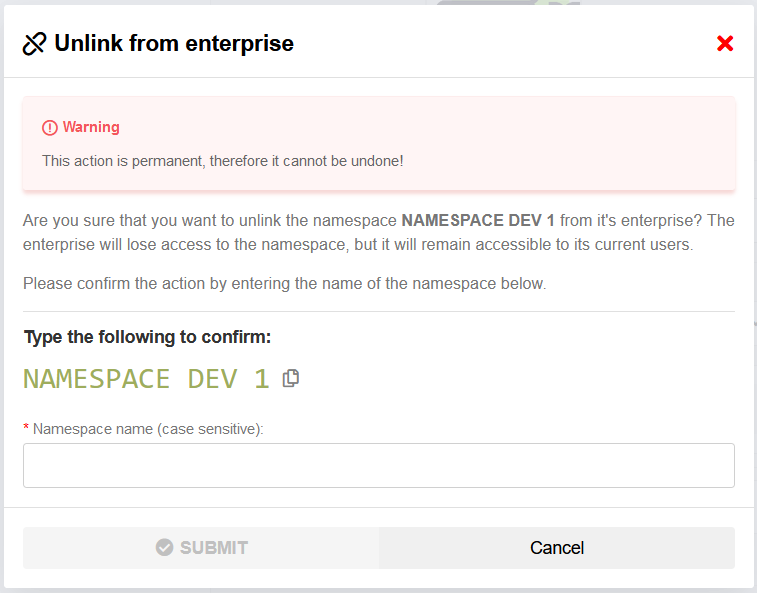Click the SUBMIT button label
The width and height of the screenshot is (757, 593).
[x=214, y=548]
